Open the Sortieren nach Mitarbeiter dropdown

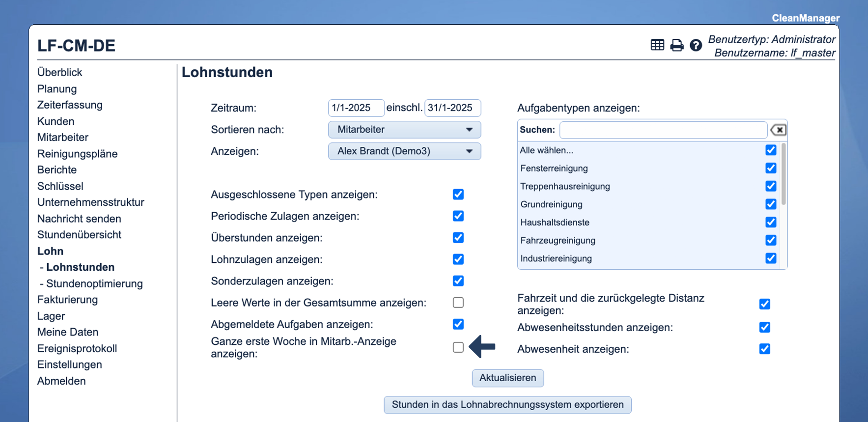click(x=404, y=130)
